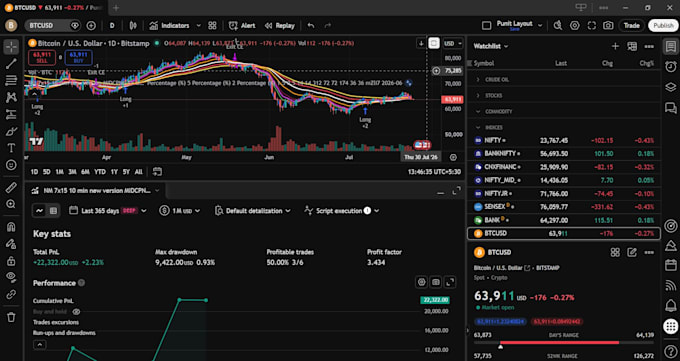680x361 pixels.
Task: Open the Last 365 days range dropdown
Action: click(x=108, y=211)
